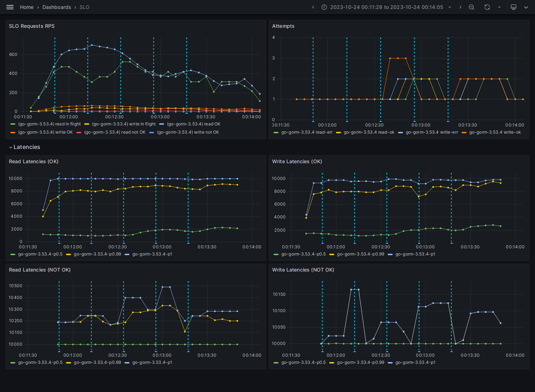Screen dimensions: 535x392
Task: Toggle p1 series in Read Latencies (OK) legend
Action: [x=152, y=254]
